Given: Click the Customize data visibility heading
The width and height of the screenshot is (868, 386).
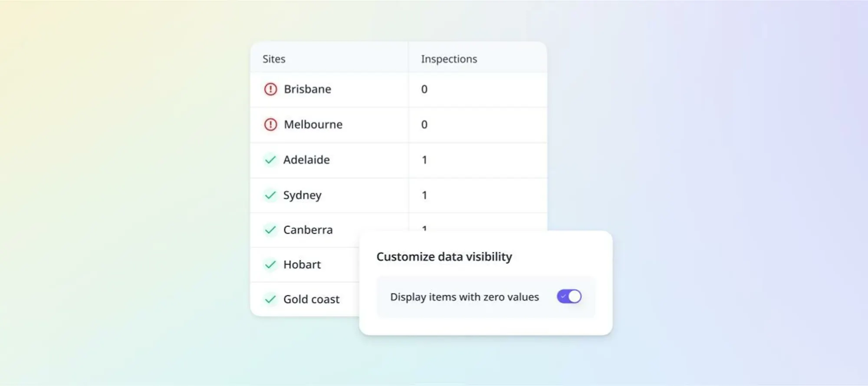Looking at the screenshot, I should [x=444, y=257].
